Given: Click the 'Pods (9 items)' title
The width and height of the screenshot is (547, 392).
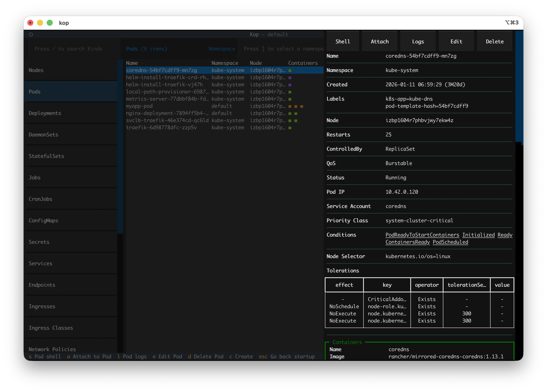Looking at the screenshot, I should point(147,49).
